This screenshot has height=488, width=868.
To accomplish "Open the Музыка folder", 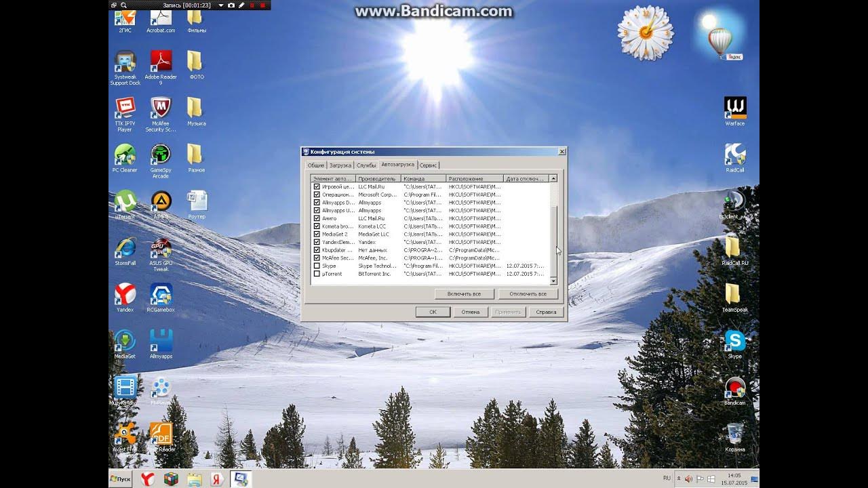I will (x=196, y=111).
